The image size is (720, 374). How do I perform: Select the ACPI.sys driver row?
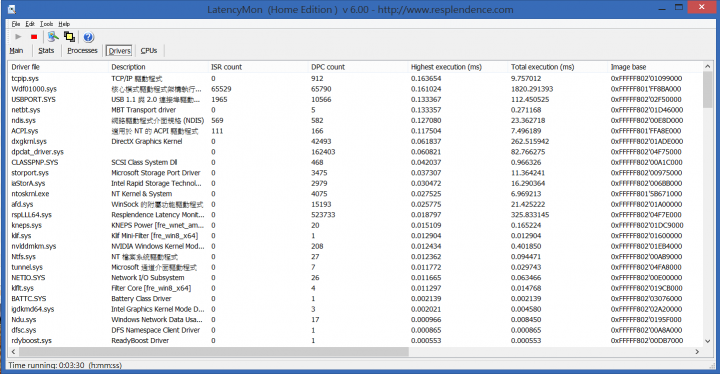[355, 131]
